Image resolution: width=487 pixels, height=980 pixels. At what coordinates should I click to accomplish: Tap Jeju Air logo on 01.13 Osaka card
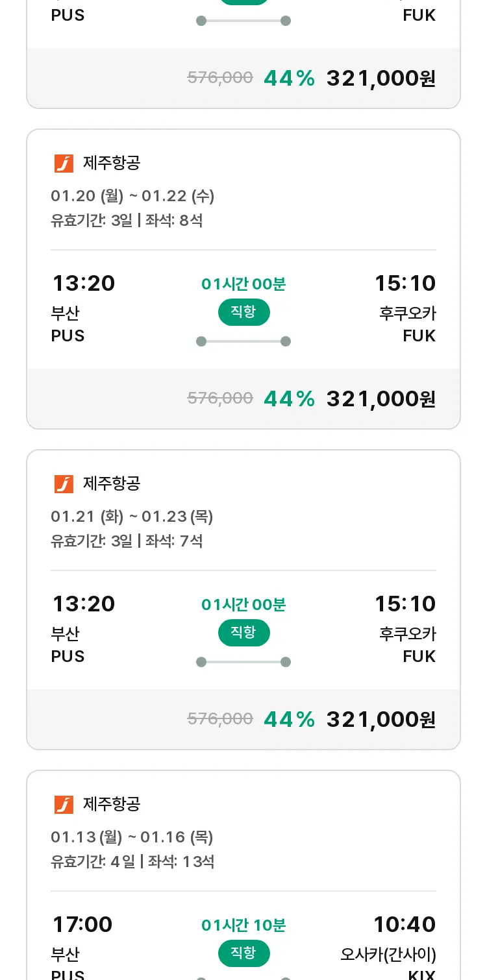pos(64,805)
